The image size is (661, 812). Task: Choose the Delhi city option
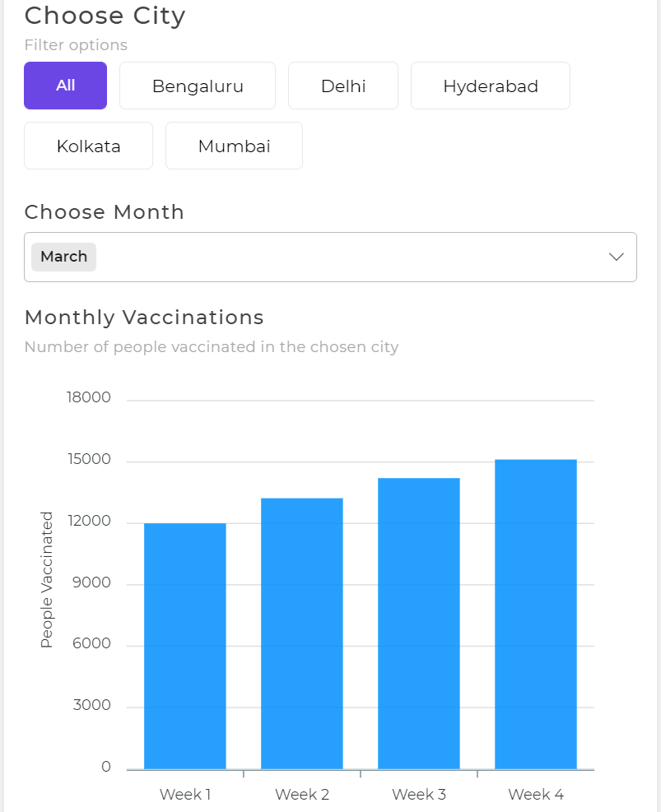(x=343, y=86)
